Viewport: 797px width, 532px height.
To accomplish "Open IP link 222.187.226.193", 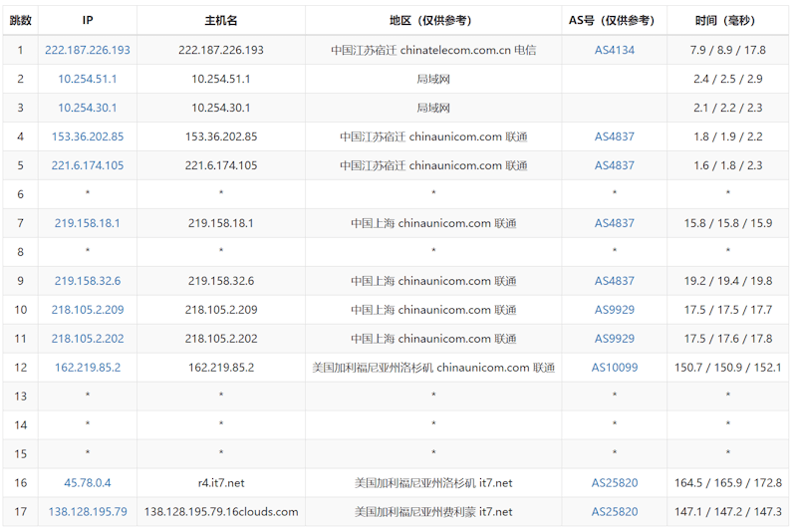I will click(x=88, y=50).
